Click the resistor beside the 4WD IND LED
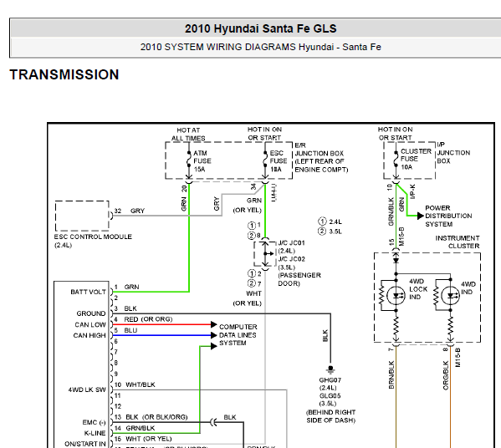The width and height of the screenshot is (501, 448). (x=436, y=295)
